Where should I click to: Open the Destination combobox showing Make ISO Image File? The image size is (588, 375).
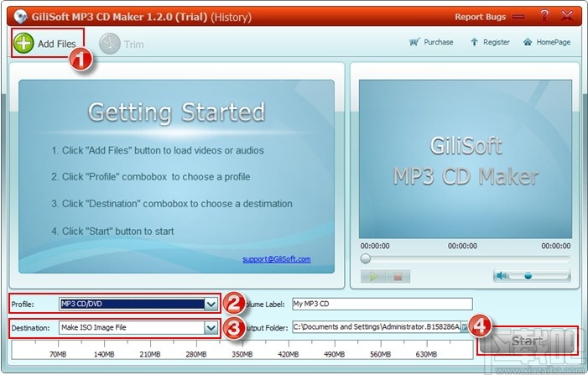138,328
